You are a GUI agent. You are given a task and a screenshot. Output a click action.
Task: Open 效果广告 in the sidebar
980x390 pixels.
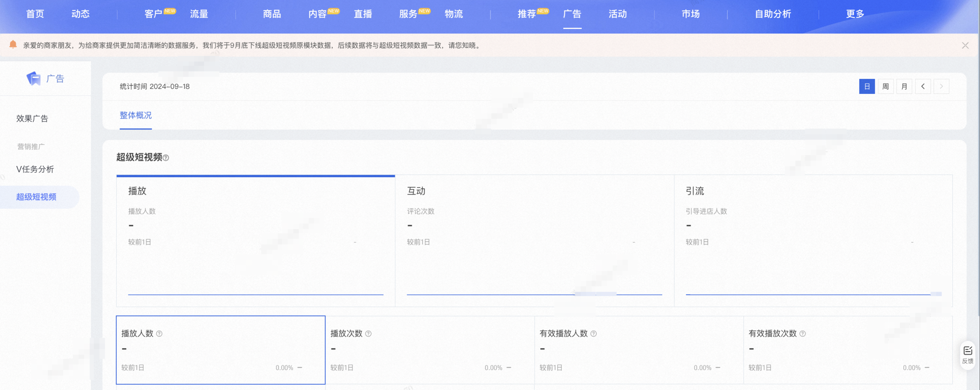coord(32,119)
